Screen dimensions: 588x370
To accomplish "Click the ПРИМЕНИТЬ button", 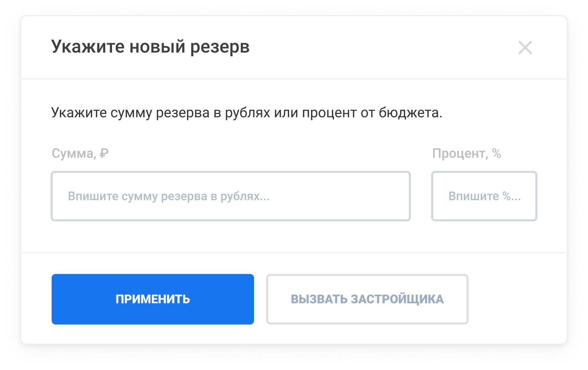I will [x=152, y=299].
